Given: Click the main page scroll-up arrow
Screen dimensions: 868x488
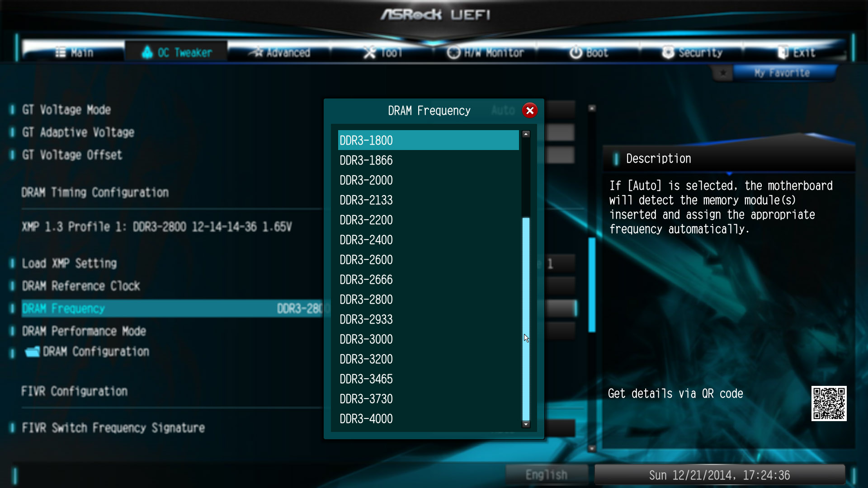Looking at the screenshot, I should (592, 108).
